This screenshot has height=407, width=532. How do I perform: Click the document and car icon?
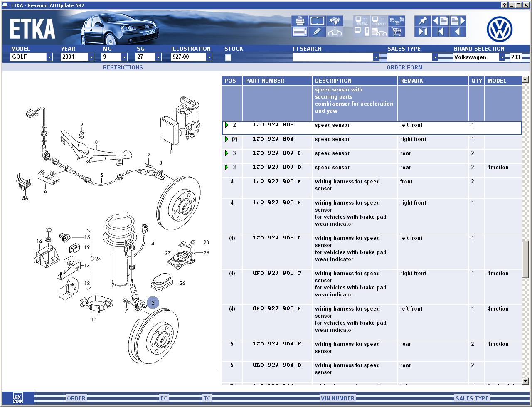[379, 32]
